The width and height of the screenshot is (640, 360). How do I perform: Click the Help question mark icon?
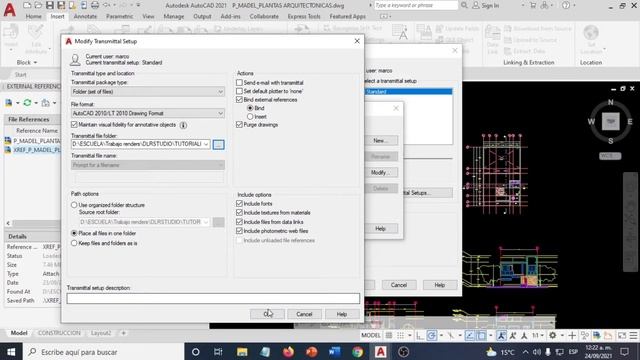[x=566, y=5]
